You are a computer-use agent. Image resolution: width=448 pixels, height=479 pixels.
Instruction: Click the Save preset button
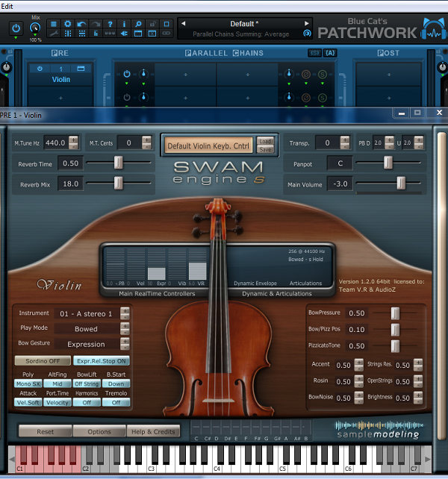[x=265, y=149]
